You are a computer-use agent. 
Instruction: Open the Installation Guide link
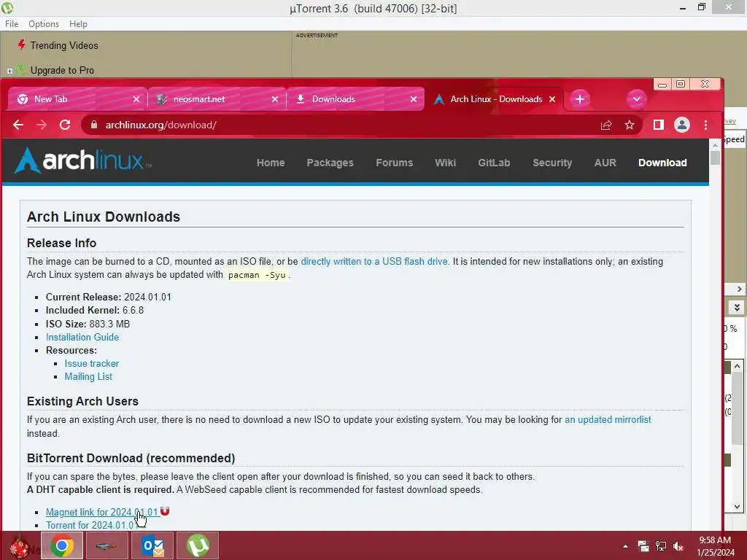[82, 337]
